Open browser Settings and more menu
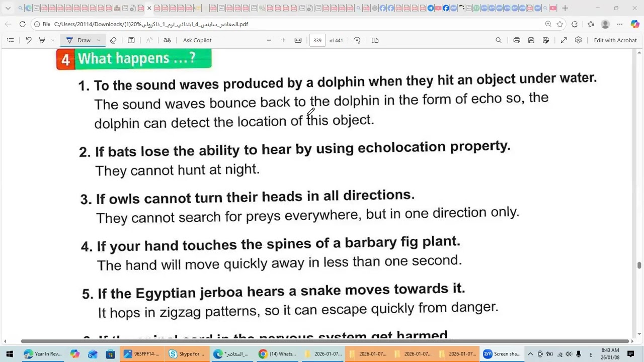This screenshot has width=644, height=362. [620, 24]
